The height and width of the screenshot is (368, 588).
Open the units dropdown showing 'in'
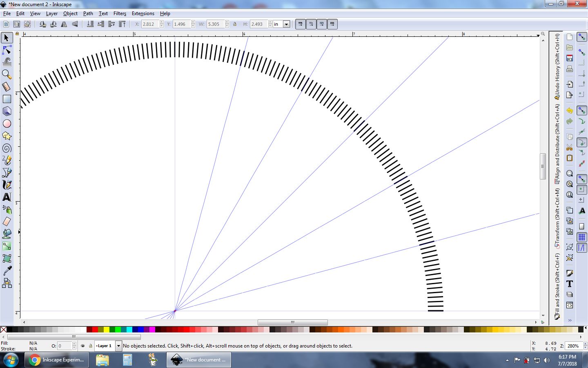coord(286,24)
